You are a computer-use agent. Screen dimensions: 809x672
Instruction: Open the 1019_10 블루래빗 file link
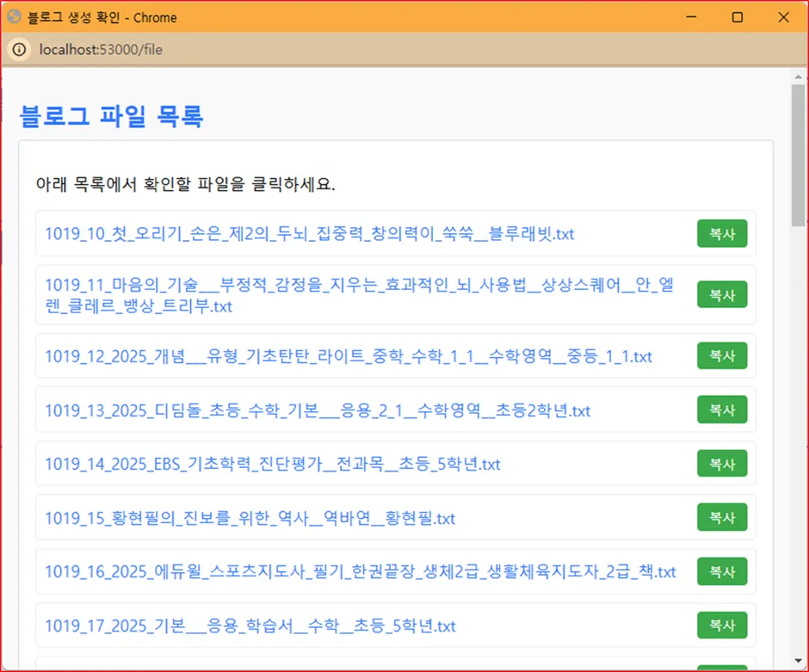(x=310, y=234)
